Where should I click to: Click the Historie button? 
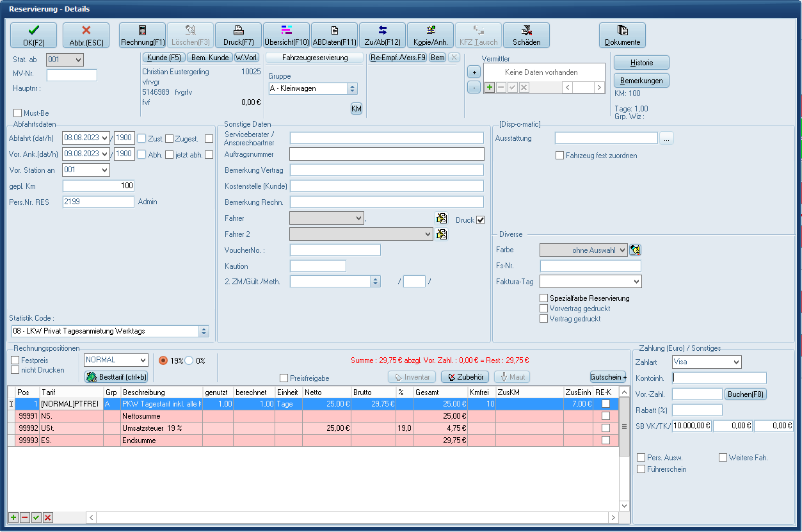[x=641, y=63]
